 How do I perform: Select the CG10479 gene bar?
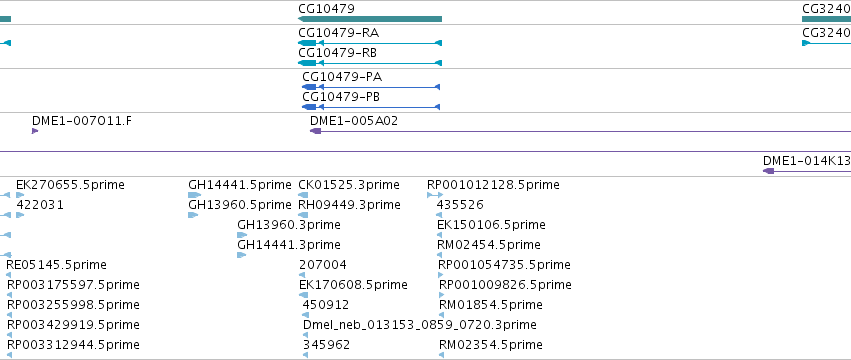[370, 19]
